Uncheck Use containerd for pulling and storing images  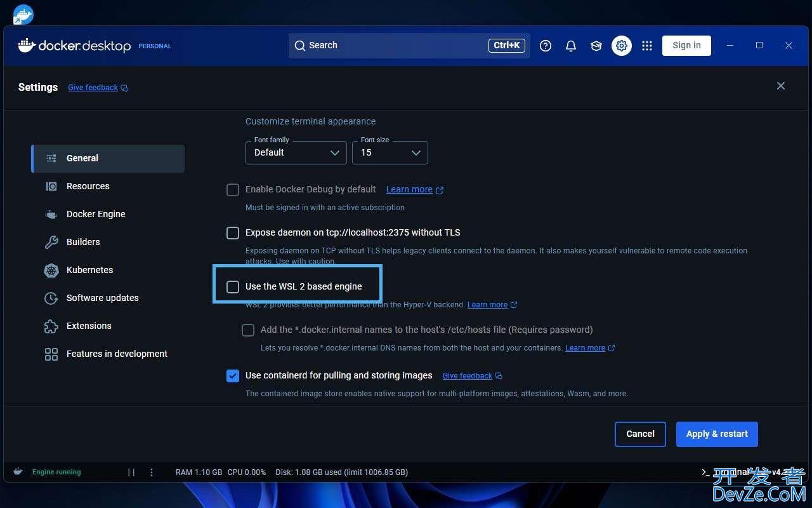tap(233, 376)
